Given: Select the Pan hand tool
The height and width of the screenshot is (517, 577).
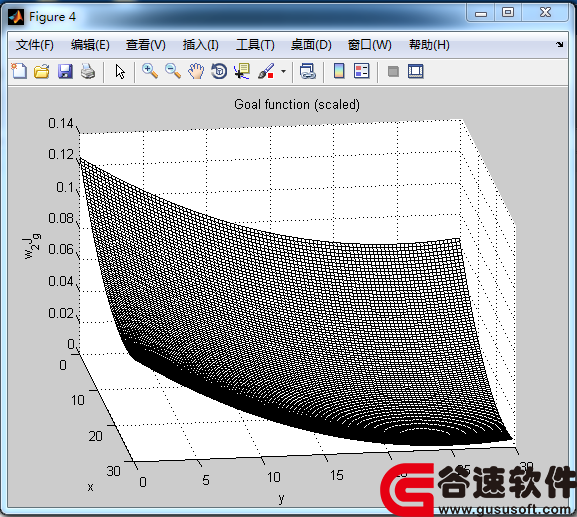Looking at the screenshot, I should pyautogui.click(x=196, y=71).
